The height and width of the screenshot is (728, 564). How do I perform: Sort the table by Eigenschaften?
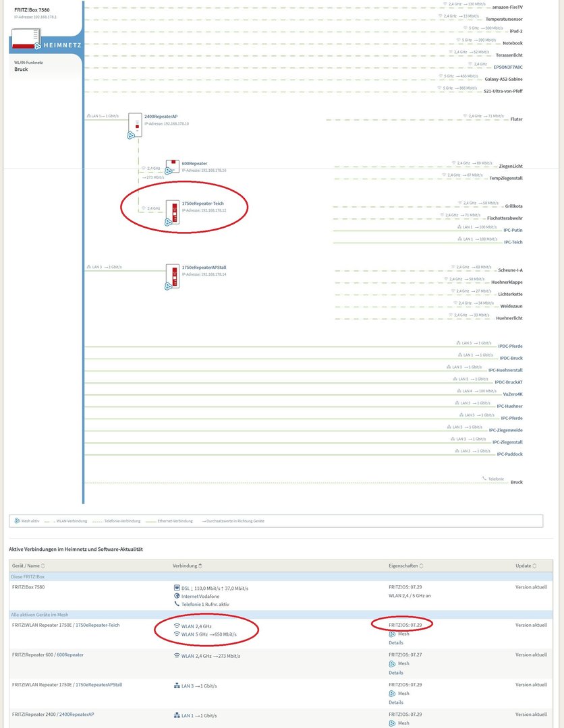[406, 566]
